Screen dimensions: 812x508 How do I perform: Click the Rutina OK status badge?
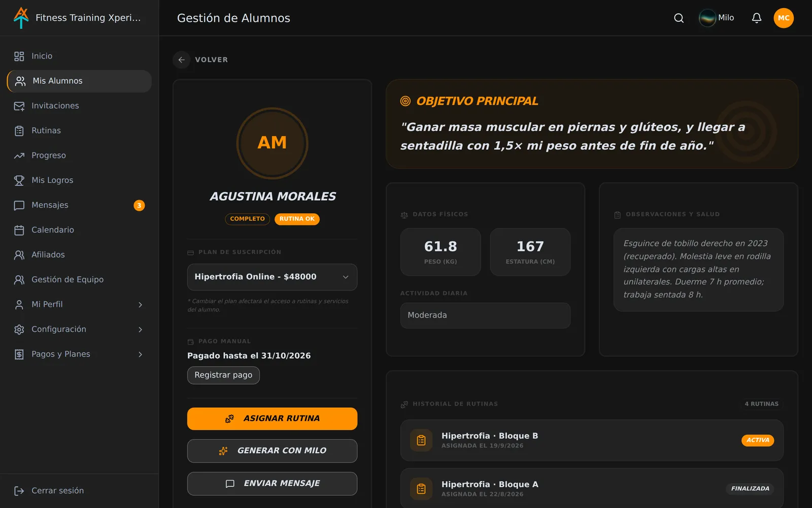[297, 219]
